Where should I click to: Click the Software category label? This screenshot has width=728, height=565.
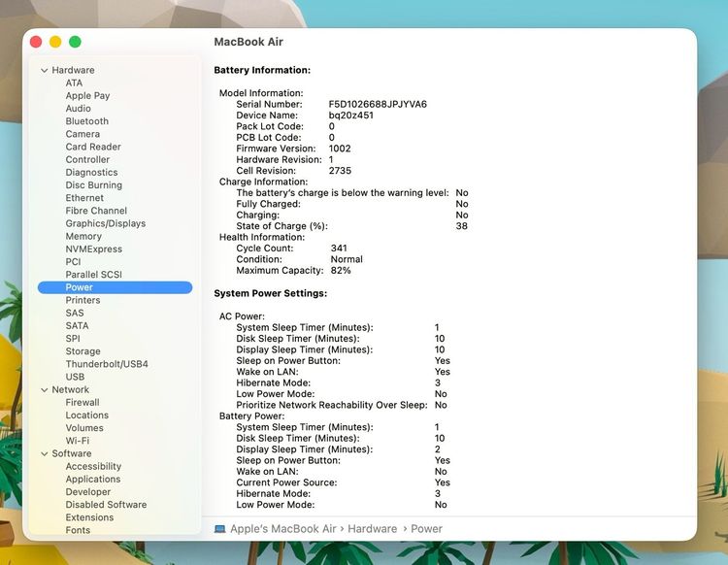pyautogui.click(x=72, y=453)
